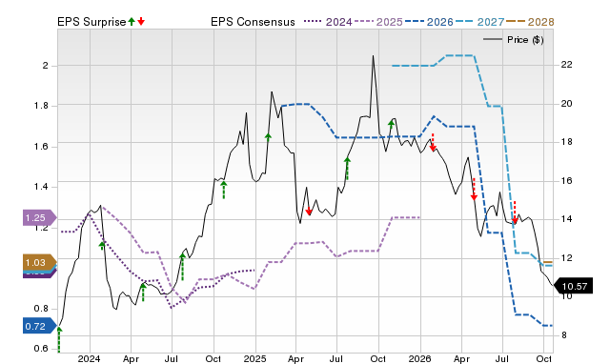Click the 22 label on the right price axis
610x364 pixels.
pos(567,65)
